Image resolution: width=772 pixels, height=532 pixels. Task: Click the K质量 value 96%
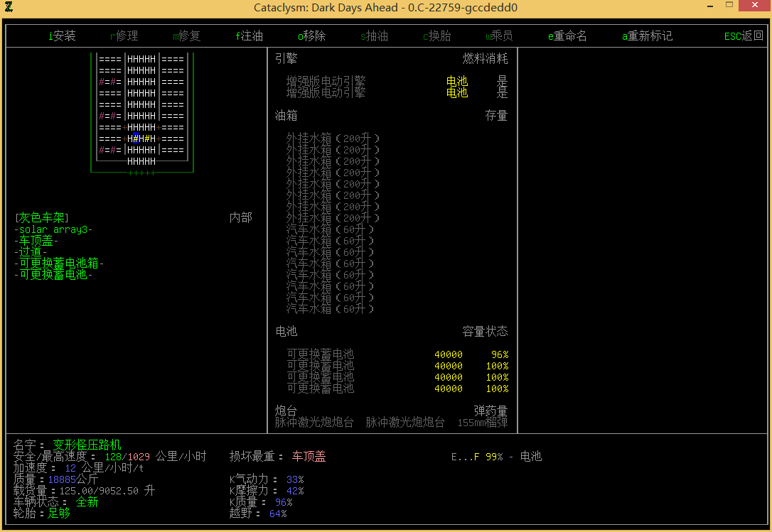[x=284, y=502]
